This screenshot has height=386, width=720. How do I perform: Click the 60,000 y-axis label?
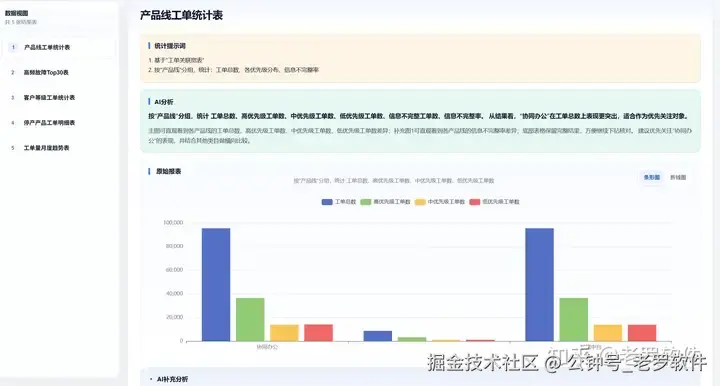pos(174,270)
